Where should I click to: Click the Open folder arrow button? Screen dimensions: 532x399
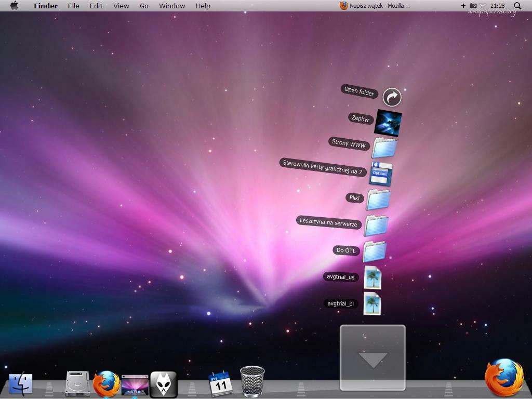[x=392, y=97]
